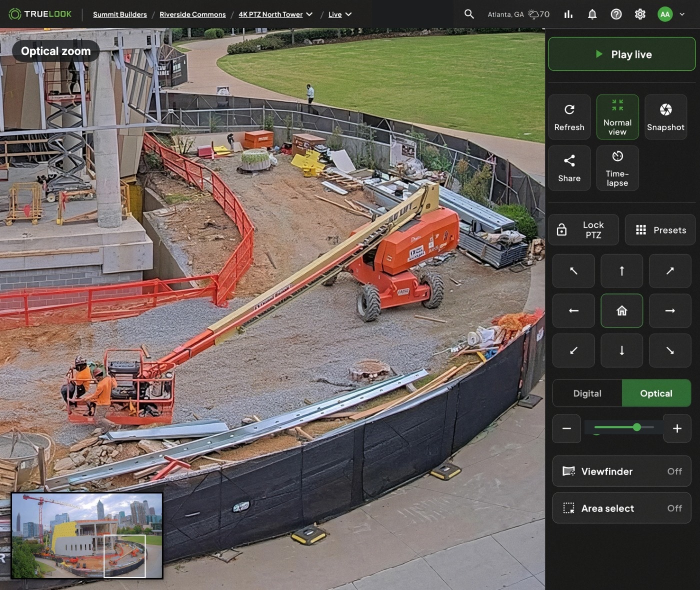Pan camera diagonally up-right

[670, 271]
